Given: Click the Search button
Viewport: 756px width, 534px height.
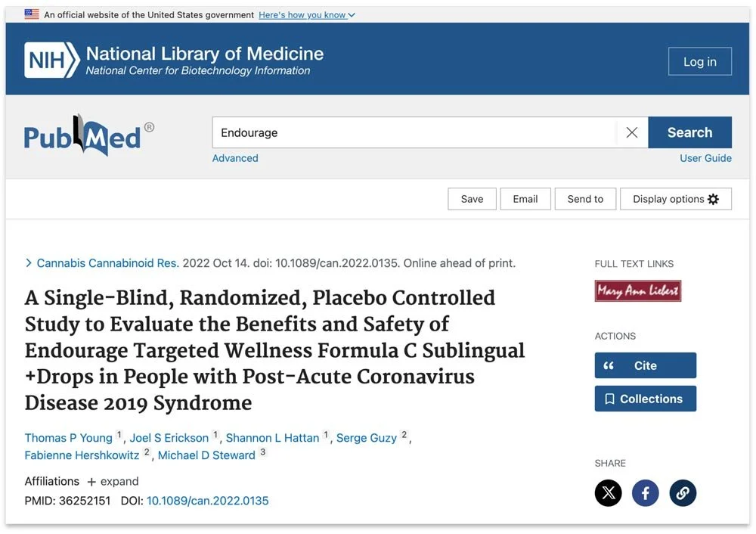Looking at the screenshot, I should point(690,132).
